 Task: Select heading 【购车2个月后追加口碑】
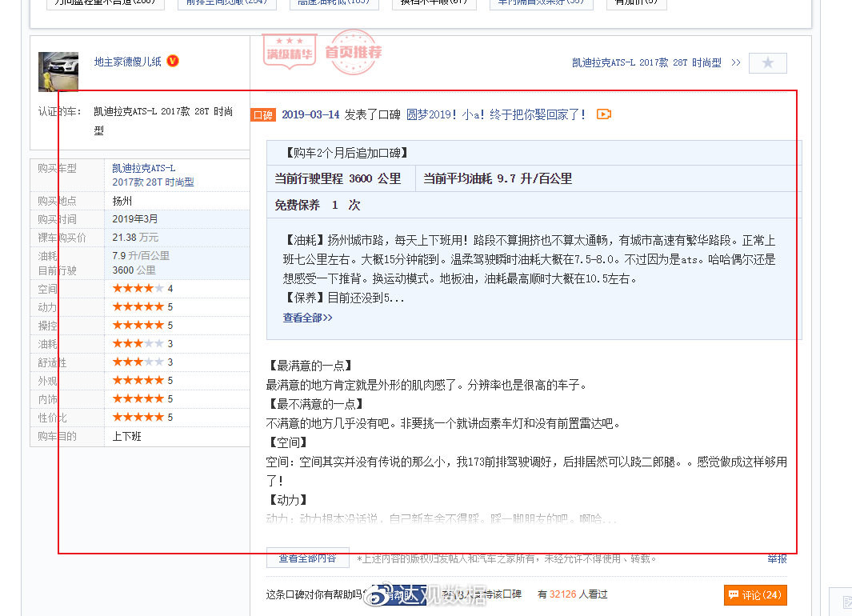click(346, 153)
